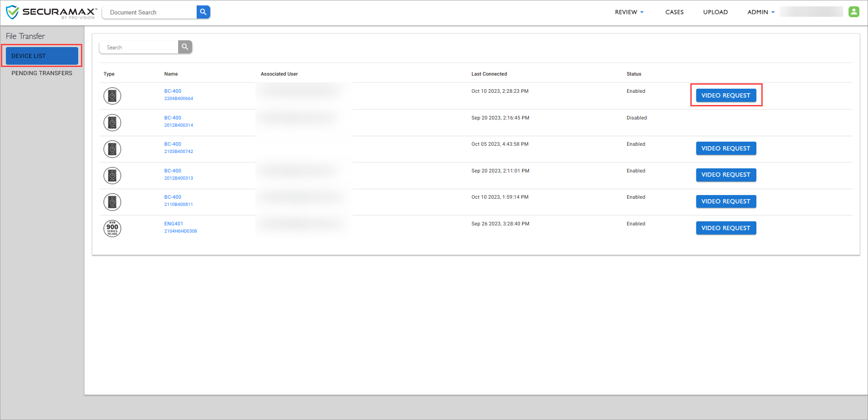Focus the Document Search input field
This screenshot has height=420, width=868.
pos(150,12)
